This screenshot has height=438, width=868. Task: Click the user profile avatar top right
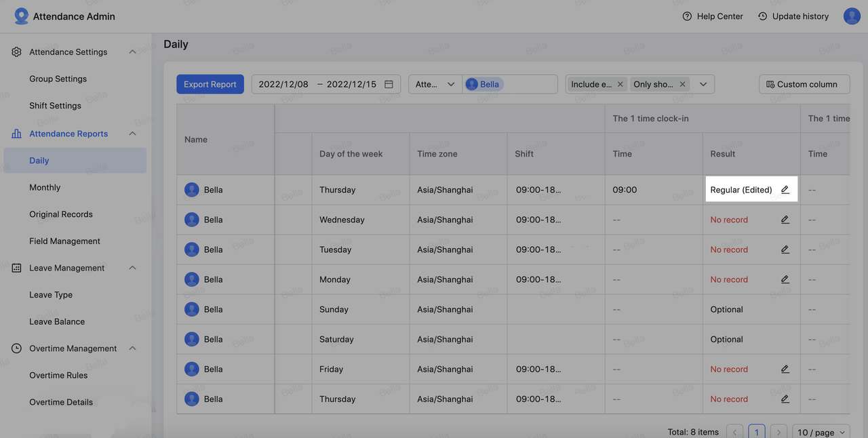852,16
